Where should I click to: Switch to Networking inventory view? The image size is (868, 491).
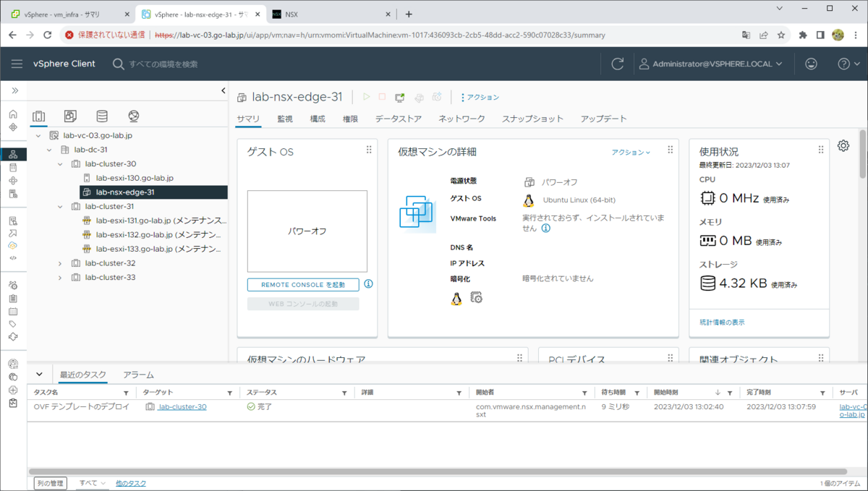click(133, 116)
